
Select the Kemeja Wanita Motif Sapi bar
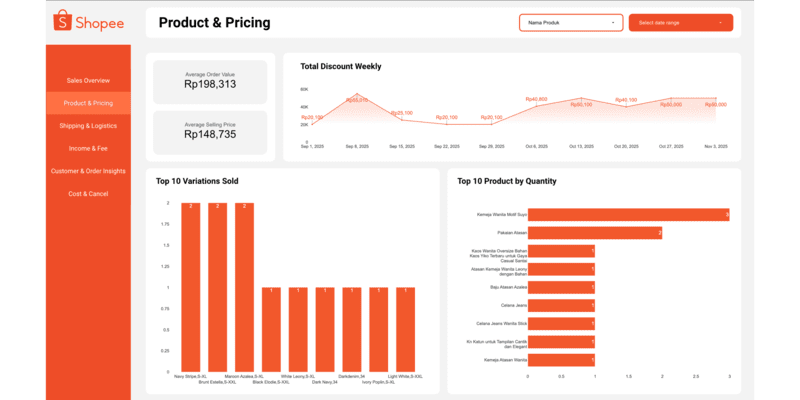click(x=627, y=214)
